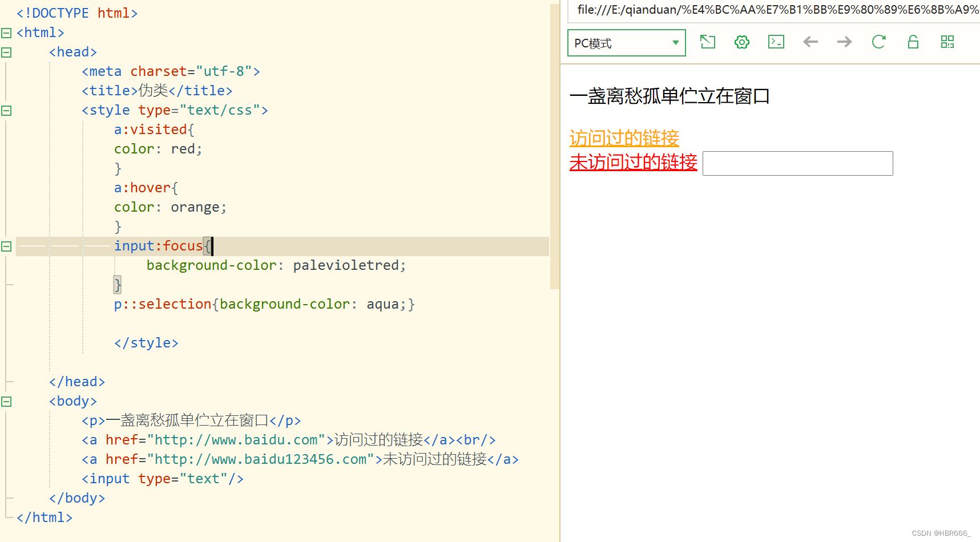Click the color: orange; declaration
The image size is (980, 542).
170,207
